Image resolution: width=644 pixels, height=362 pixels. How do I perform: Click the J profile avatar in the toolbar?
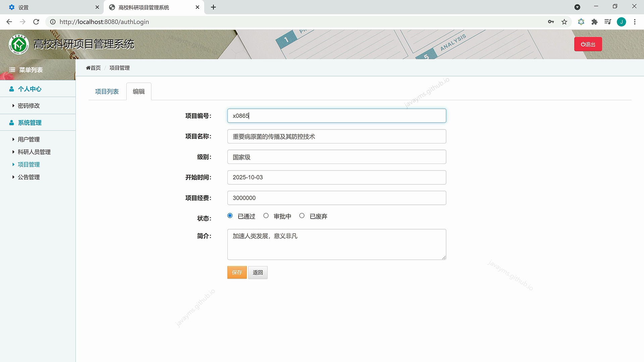(622, 22)
